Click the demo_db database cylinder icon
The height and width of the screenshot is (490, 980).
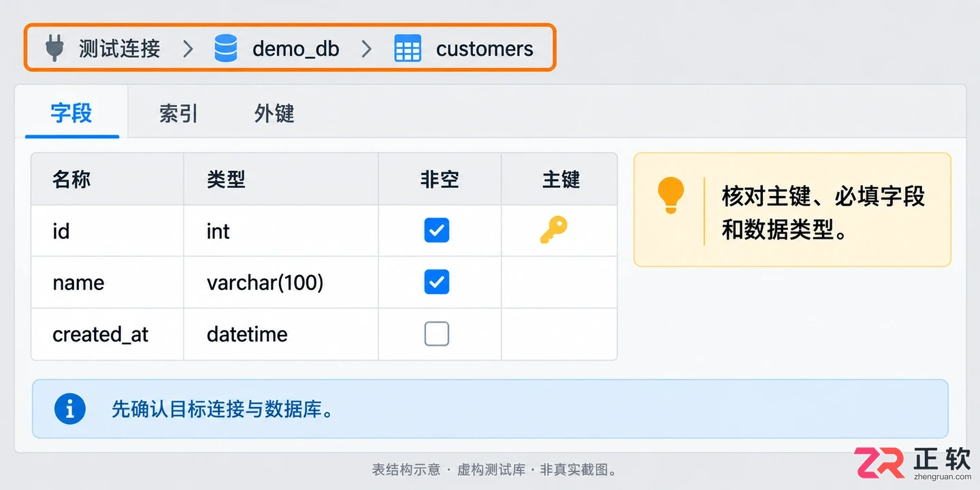pyautogui.click(x=226, y=48)
